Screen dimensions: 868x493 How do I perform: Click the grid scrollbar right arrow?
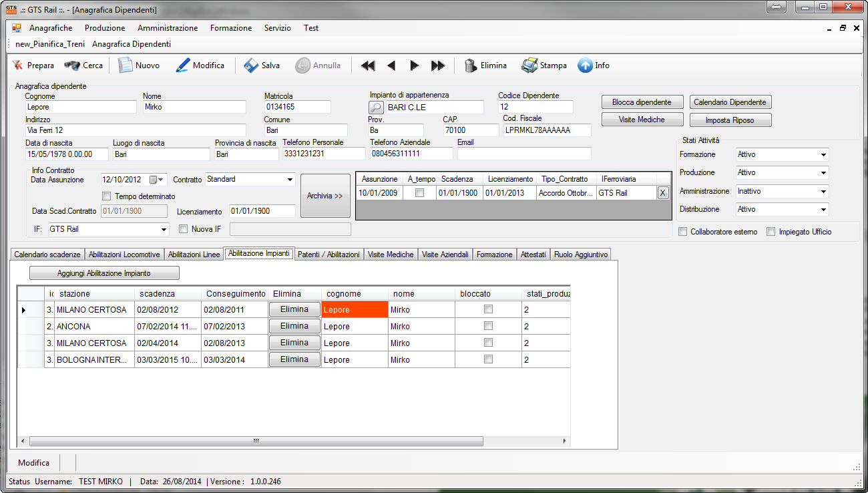566,442
